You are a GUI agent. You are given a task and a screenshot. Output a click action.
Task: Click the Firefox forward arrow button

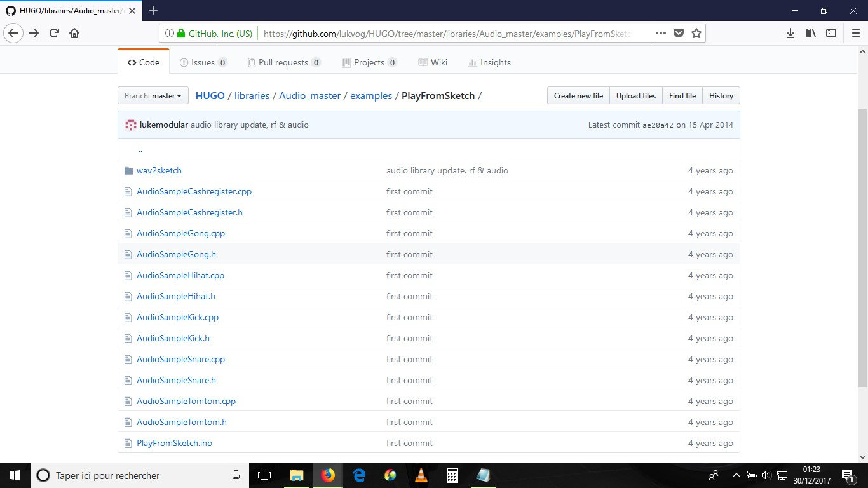coord(34,33)
